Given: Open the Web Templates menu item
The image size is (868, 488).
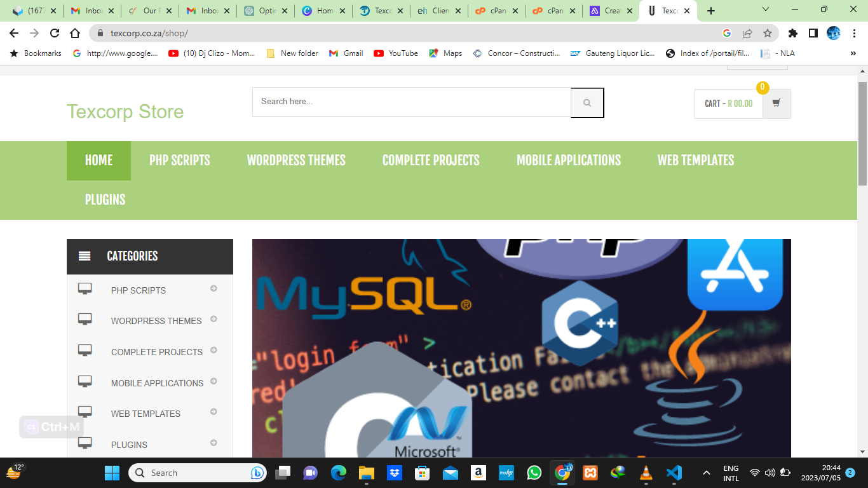Looking at the screenshot, I should click(x=695, y=161).
